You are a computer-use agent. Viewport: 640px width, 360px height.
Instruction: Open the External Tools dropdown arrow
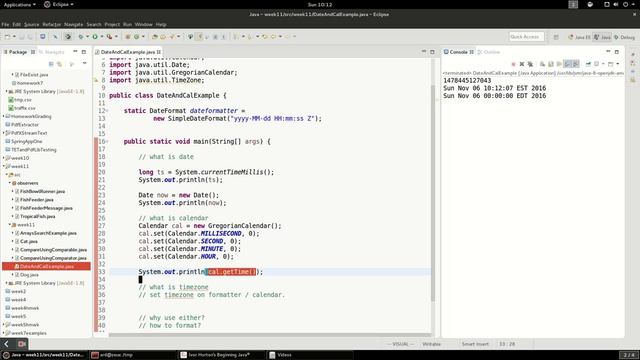(116, 37)
